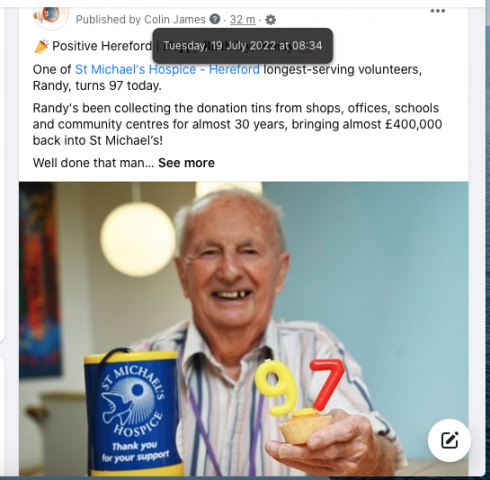Image resolution: width=490 pixels, height=480 pixels.
Task: Click the date tooltip showing 19 July 2022
Action: click(x=243, y=46)
